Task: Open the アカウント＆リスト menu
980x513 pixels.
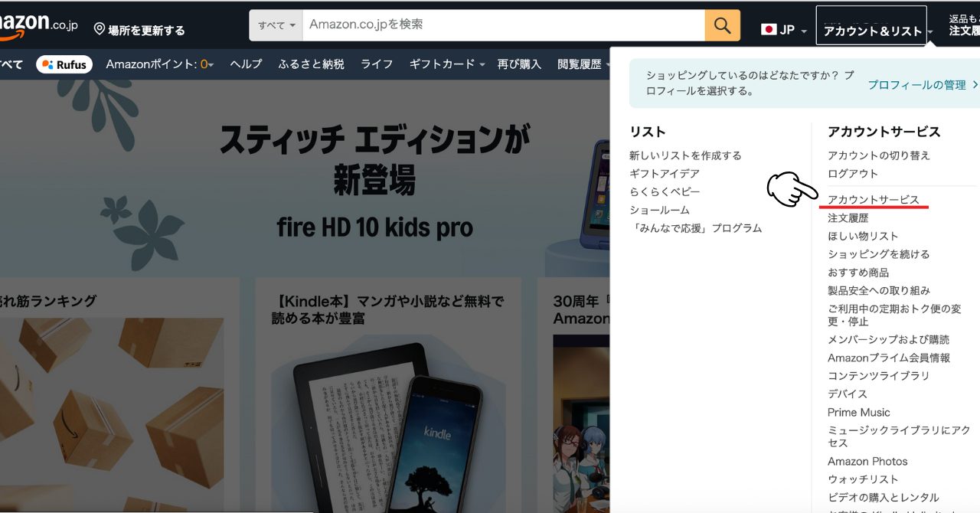Action: (x=871, y=27)
